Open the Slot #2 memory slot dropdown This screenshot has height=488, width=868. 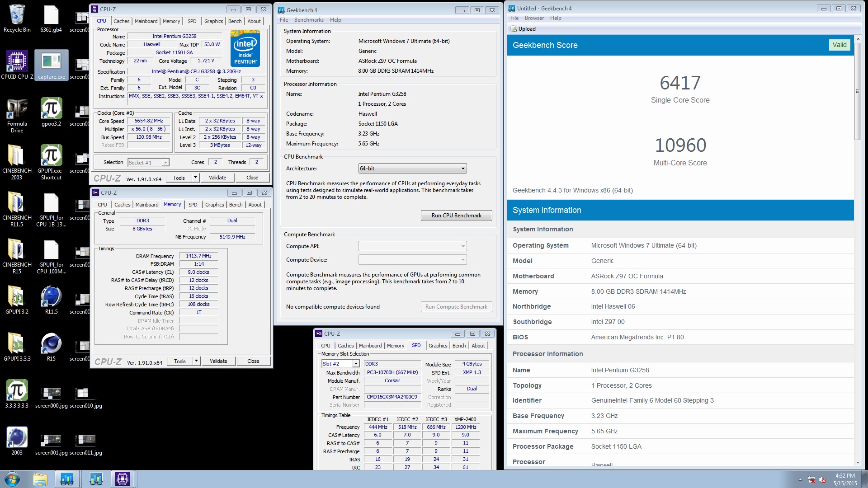pos(340,364)
